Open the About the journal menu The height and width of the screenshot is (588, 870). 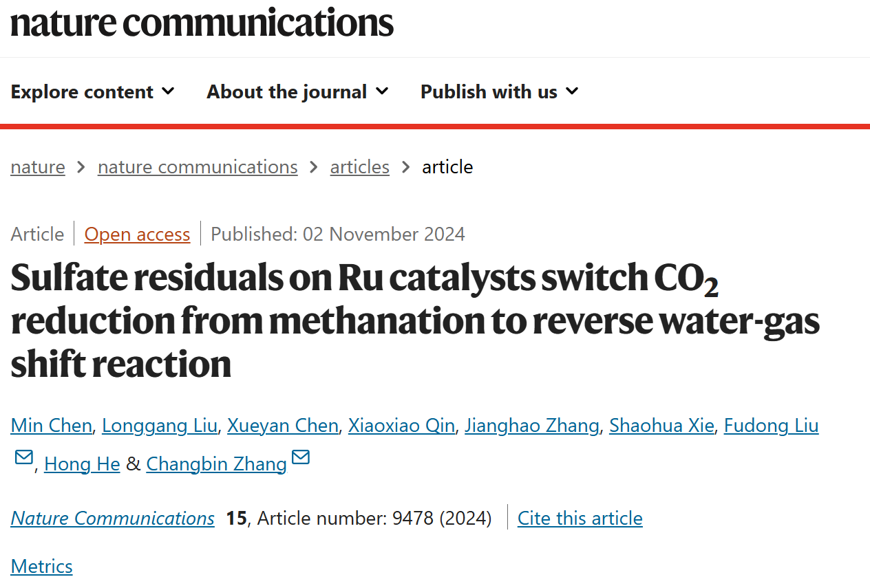(298, 91)
